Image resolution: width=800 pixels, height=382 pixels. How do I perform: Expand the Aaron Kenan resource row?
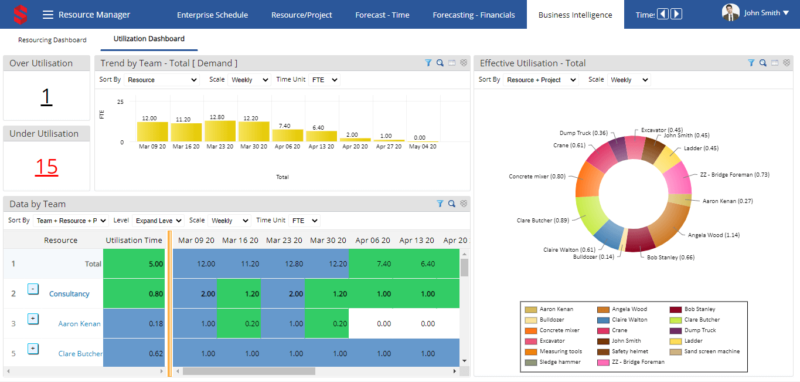coord(33,319)
